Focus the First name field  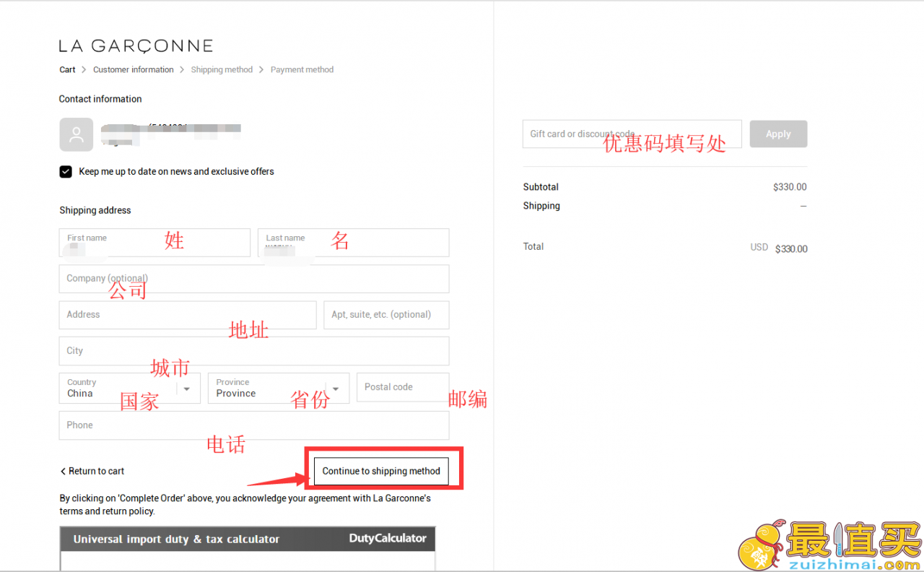click(154, 243)
